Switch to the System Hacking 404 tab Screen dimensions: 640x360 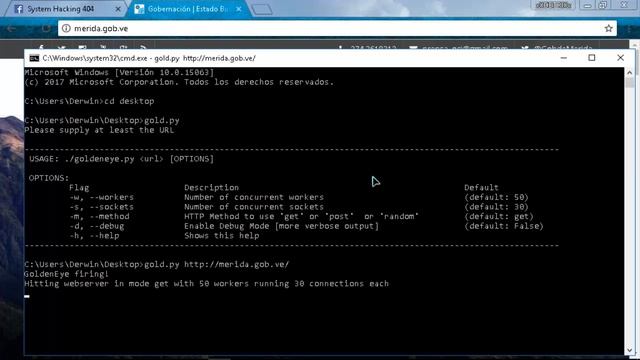click(x=61, y=9)
